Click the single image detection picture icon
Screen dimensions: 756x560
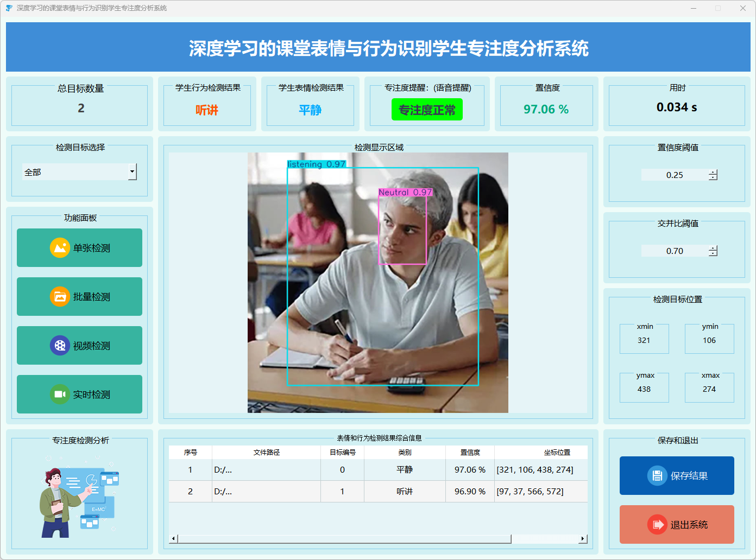point(60,248)
